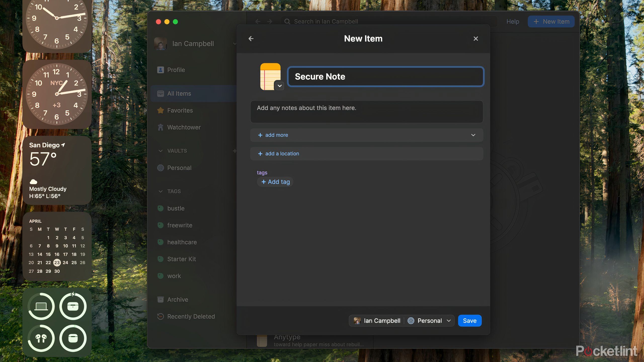Click April 23 in calendar widget

pos(57,263)
